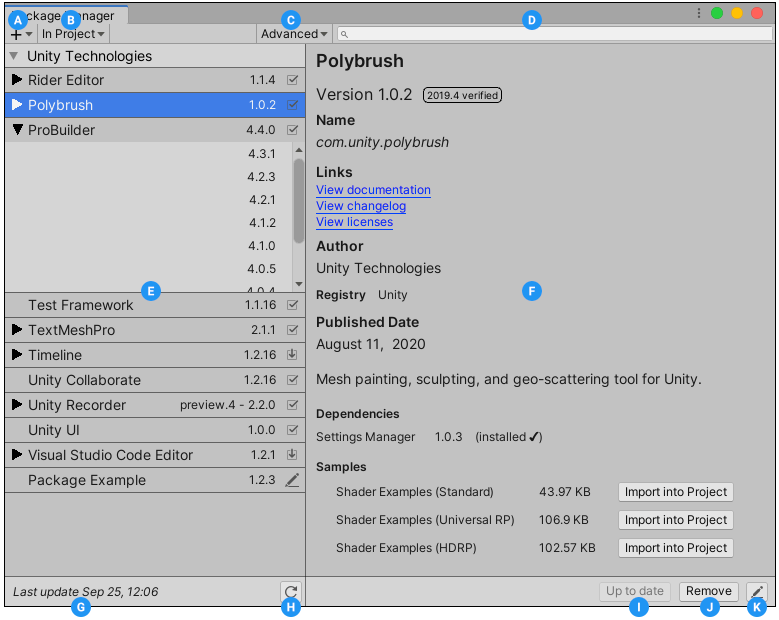Click the refresh package list icon
Screen dimensions: 779x620
[291, 591]
